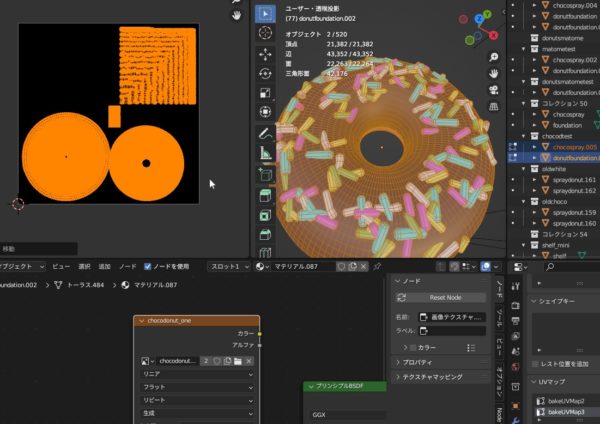This screenshot has width=600, height=424.
Task: Open the image file folder icon in chocodonut node
Action: coord(238,360)
